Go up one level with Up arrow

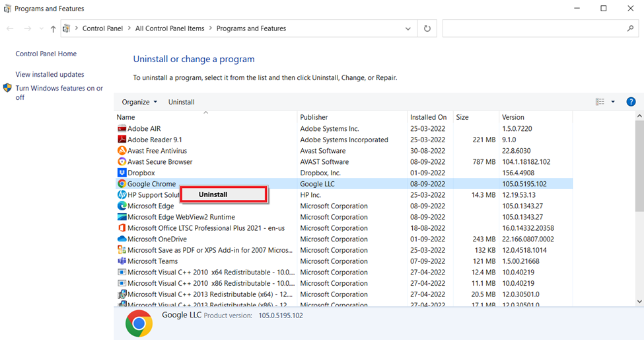(53, 29)
